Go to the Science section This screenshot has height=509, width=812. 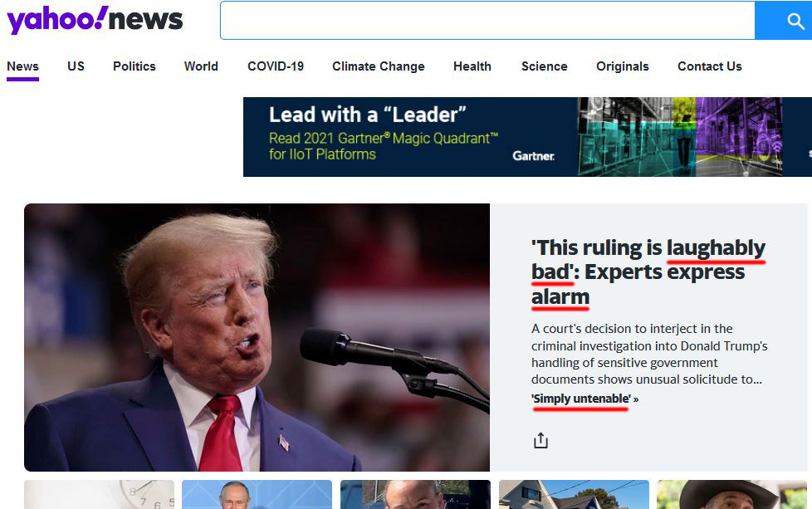[x=545, y=66]
